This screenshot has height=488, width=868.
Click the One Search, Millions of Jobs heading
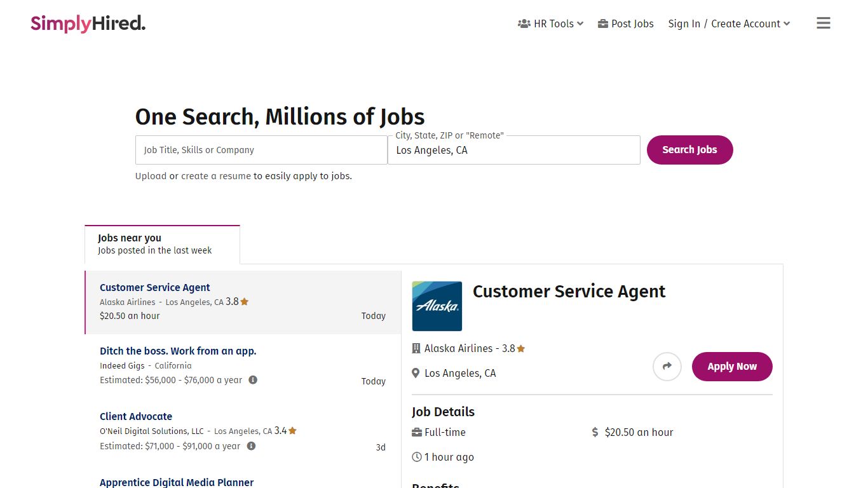[280, 117]
